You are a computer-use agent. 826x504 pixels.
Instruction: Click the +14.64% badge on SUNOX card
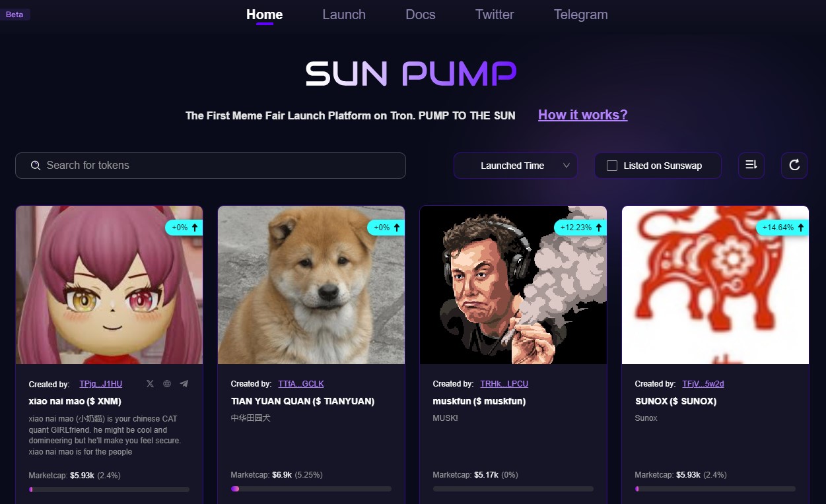click(x=782, y=228)
